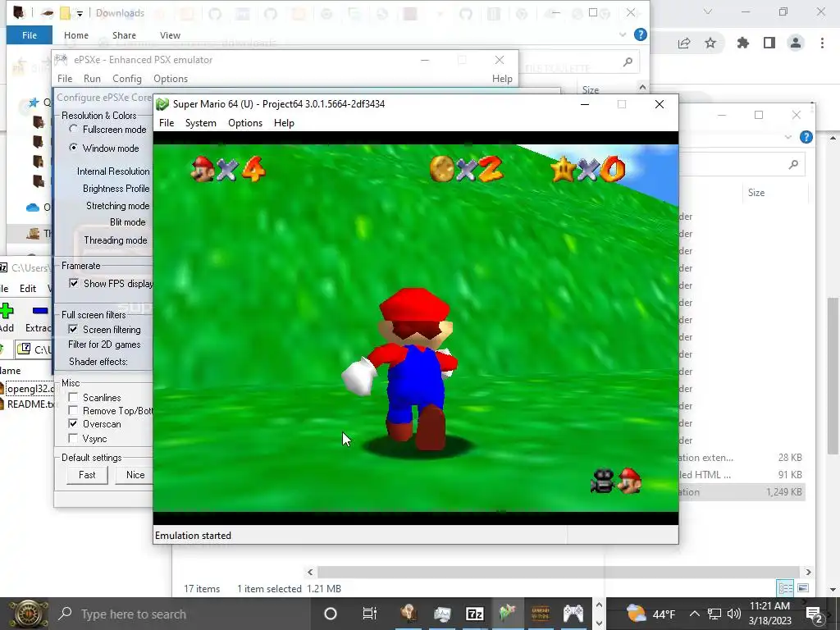Open Share tab in Downloads Explorer

(x=124, y=35)
